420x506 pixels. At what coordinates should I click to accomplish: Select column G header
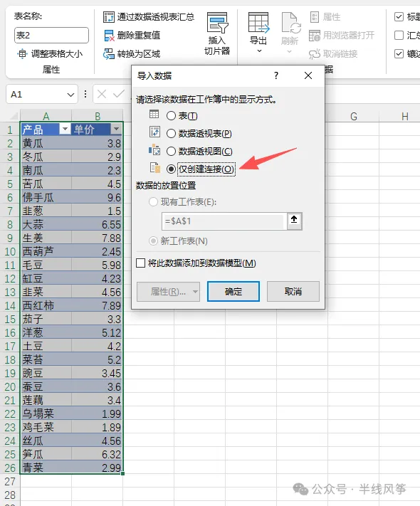pyautogui.click(x=354, y=116)
